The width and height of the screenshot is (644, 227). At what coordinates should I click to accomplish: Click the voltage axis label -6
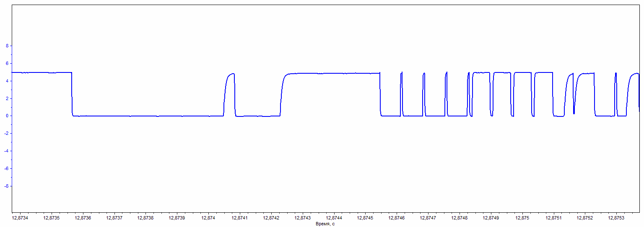[6, 168]
